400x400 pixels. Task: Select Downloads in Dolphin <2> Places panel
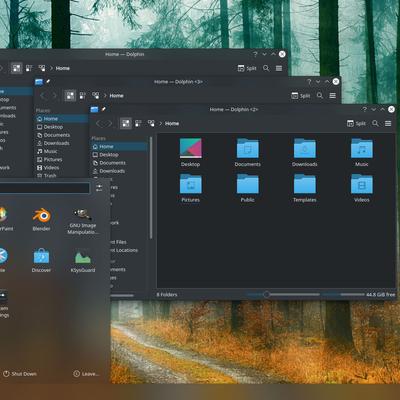click(x=119, y=171)
